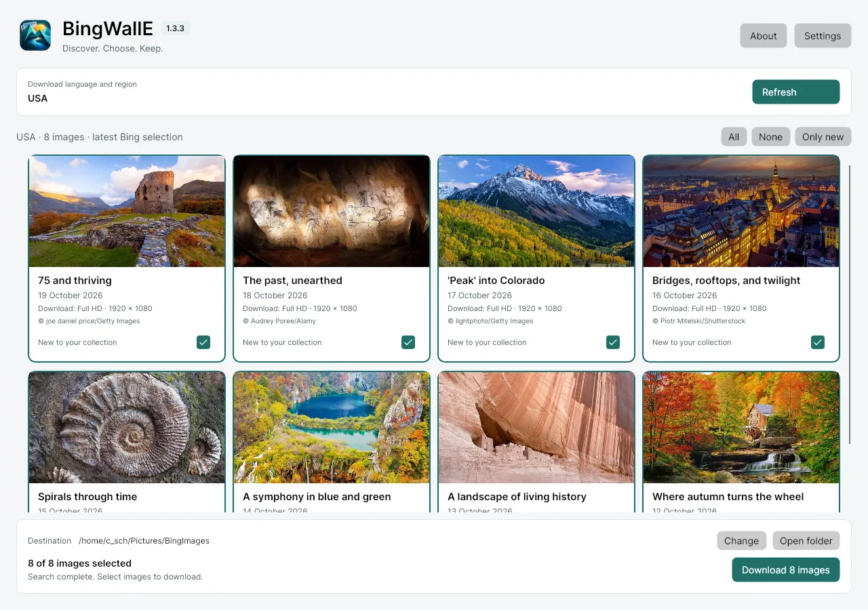Click 'Where autumn turns the wheel' title
Viewport: 868px width, 610px height.
728,497
